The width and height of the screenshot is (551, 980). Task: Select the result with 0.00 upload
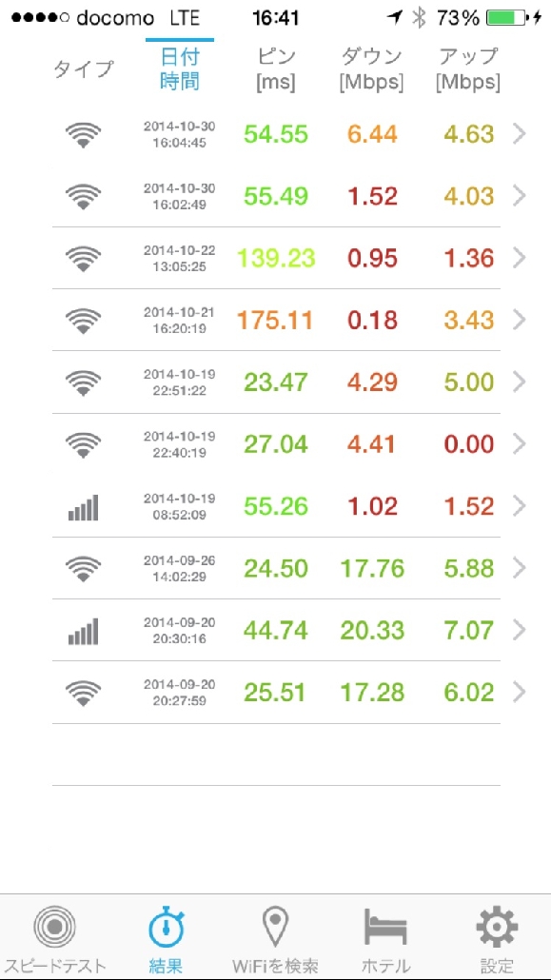pyautogui.click(x=276, y=444)
